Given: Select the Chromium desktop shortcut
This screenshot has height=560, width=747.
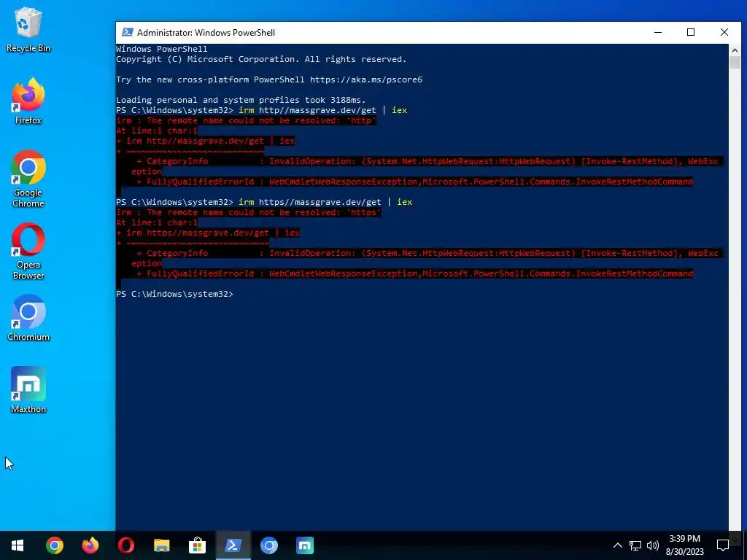Looking at the screenshot, I should pyautogui.click(x=28, y=318).
